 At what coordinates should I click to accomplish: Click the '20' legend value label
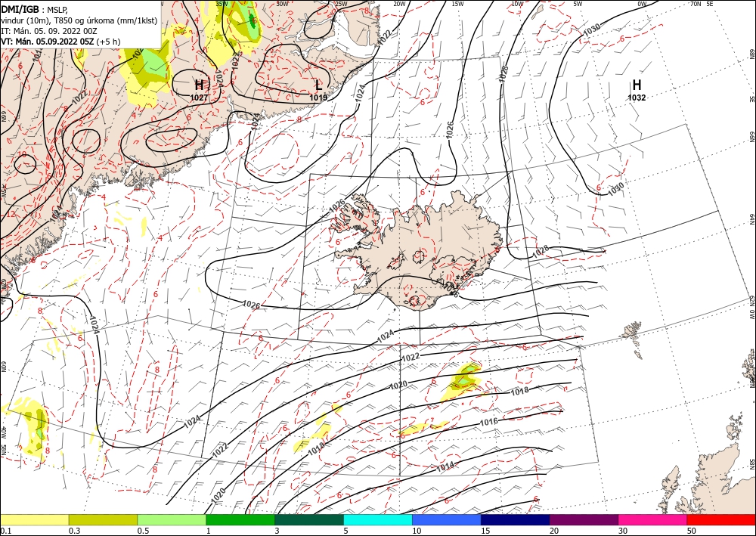(x=554, y=531)
